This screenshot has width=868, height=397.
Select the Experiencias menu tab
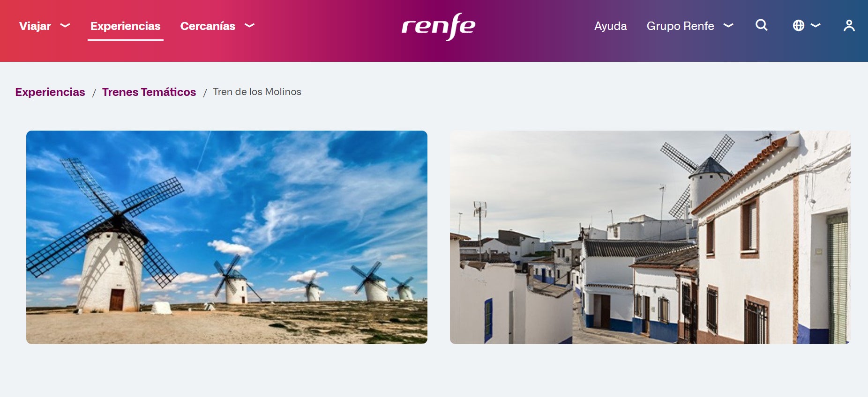pyautogui.click(x=126, y=26)
